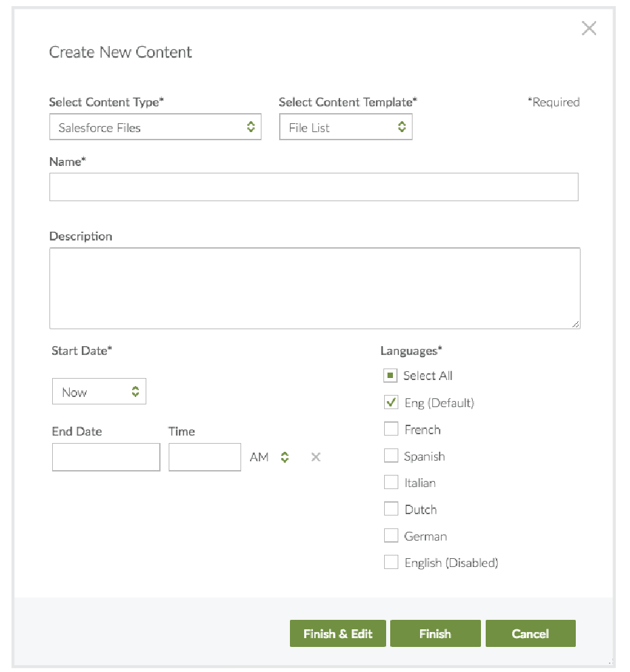630x672 pixels.
Task: Click the Name text field
Action: (x=314, y=187)
